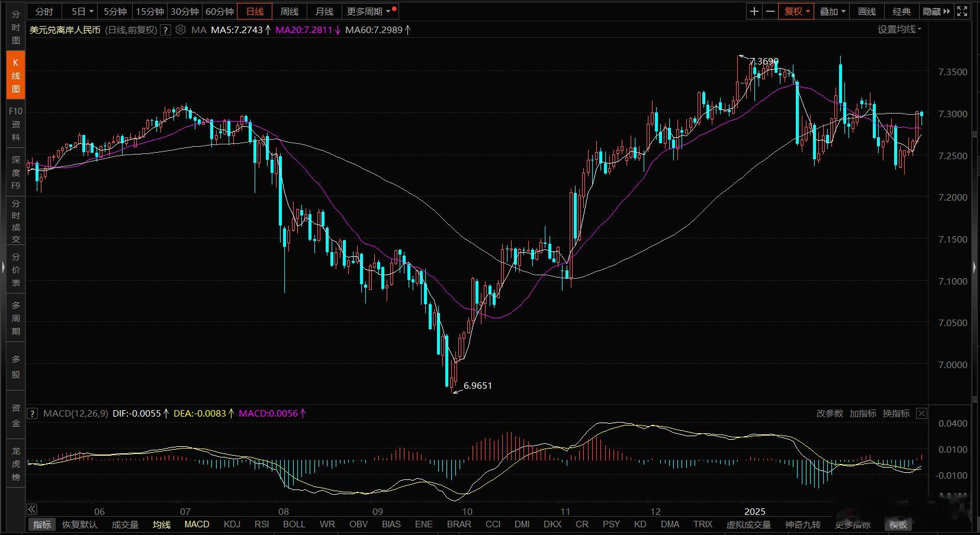Screen dimensions: 980x535
Task: Close the MACD indicator panel
Action: pyautogui.click(x=921, y=414)
